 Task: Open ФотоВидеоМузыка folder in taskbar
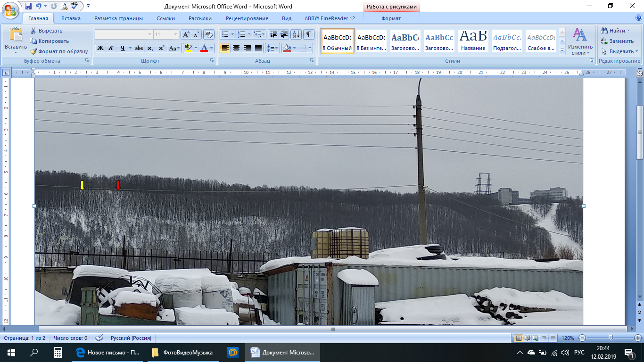tap(183, 352)
